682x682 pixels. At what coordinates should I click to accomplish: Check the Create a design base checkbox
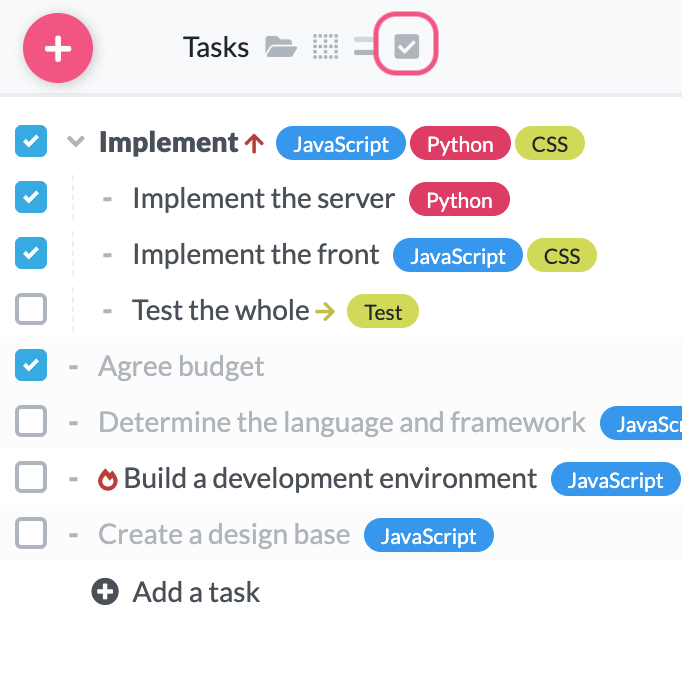click(31, 534)
